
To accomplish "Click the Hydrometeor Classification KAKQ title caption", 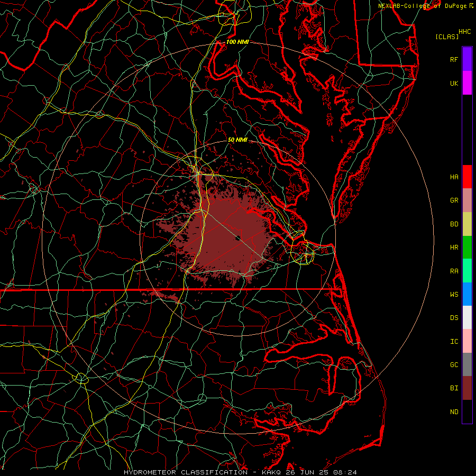I will click(x=240, y=472).
